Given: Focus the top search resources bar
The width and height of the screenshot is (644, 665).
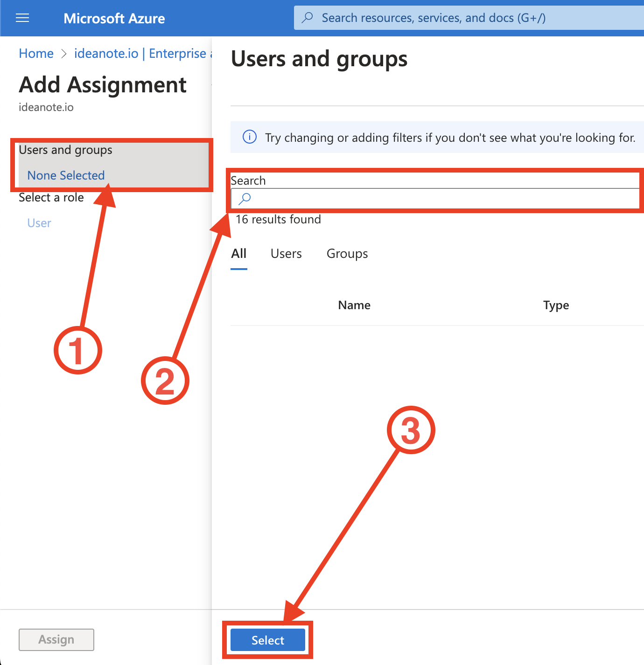Looking at the screenshot, I should (469, 18).
